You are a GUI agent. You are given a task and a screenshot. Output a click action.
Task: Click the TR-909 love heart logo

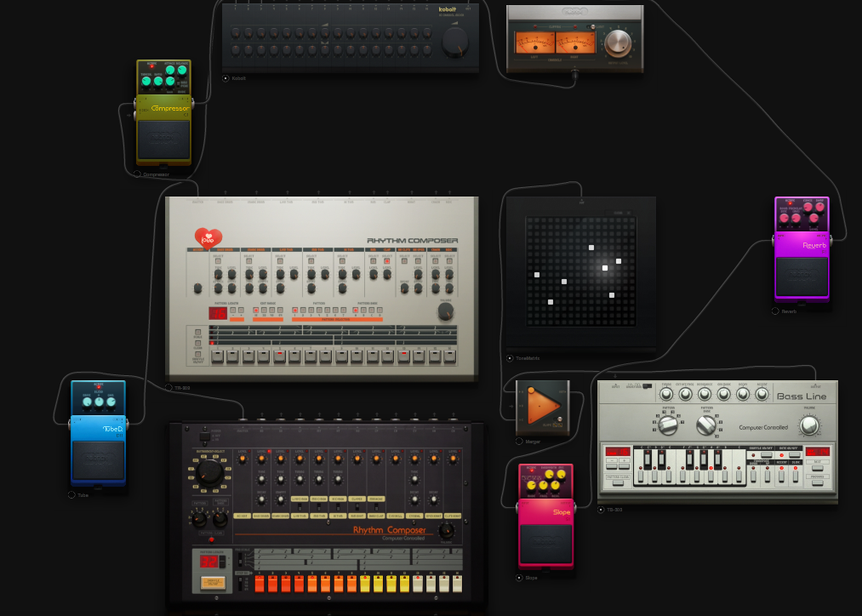click(x=208, y=238)
